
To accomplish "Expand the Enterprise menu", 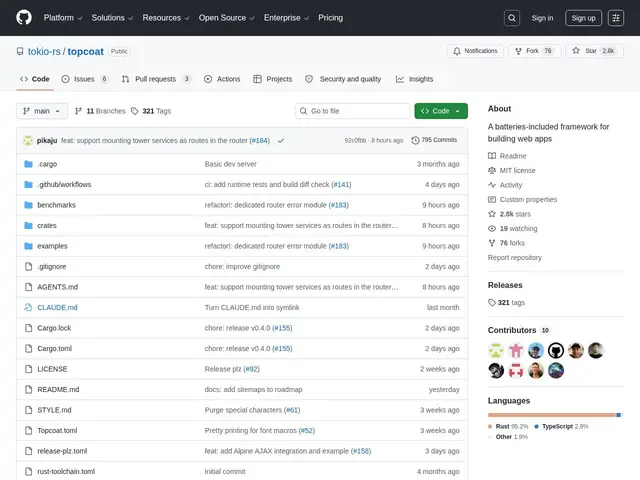I will 286,18.
